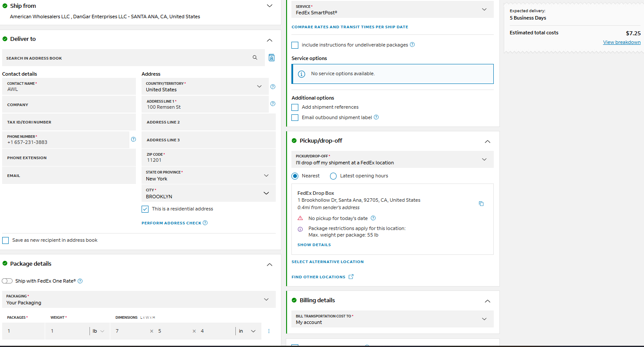Click the Company input field
Screen dimensions: 644x347
tap(69, 105)
